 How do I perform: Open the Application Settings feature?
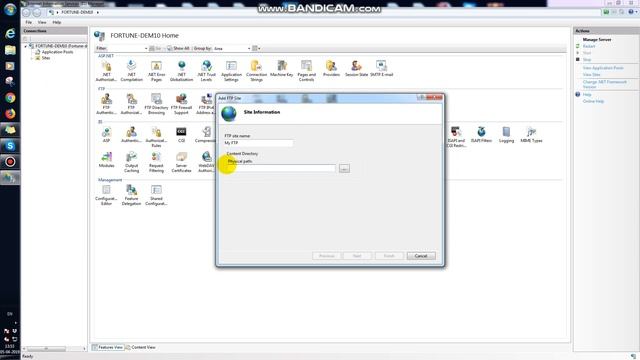point(231,71)
